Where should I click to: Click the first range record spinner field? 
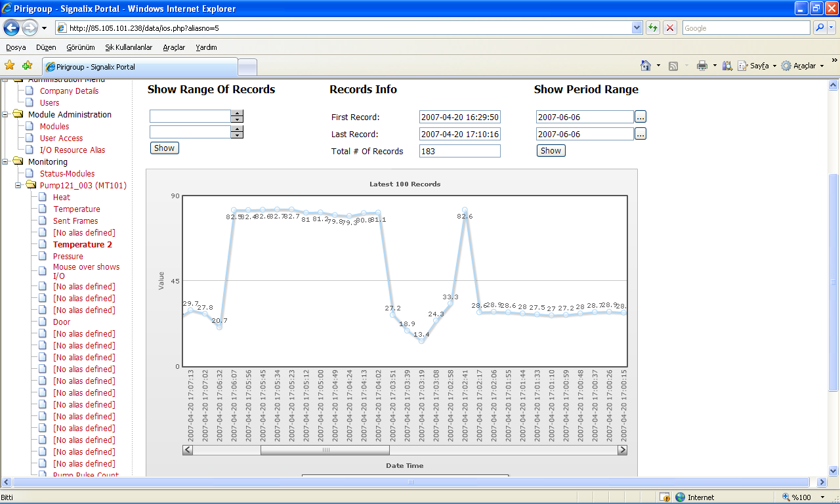click(x=190, y=116)
